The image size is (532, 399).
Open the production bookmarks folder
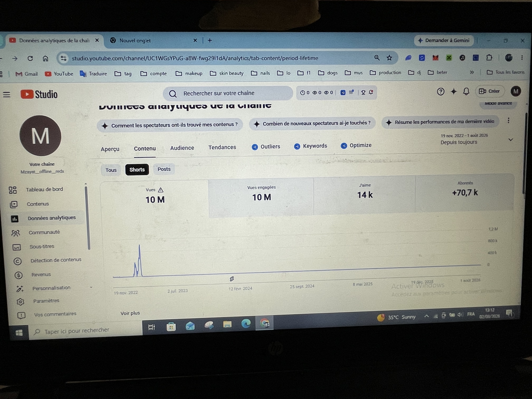386,73
